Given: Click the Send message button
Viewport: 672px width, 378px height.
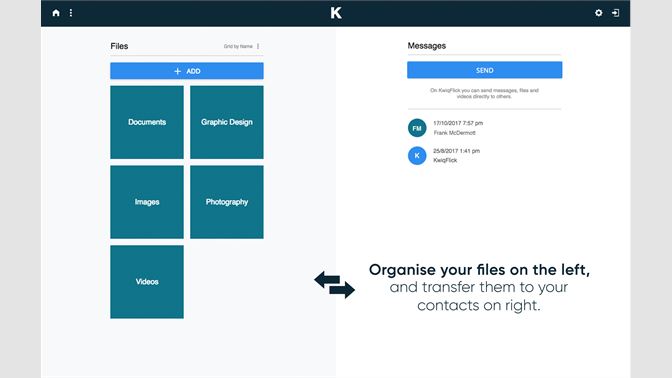Looking at the screenshot, I should pos(484,70).
